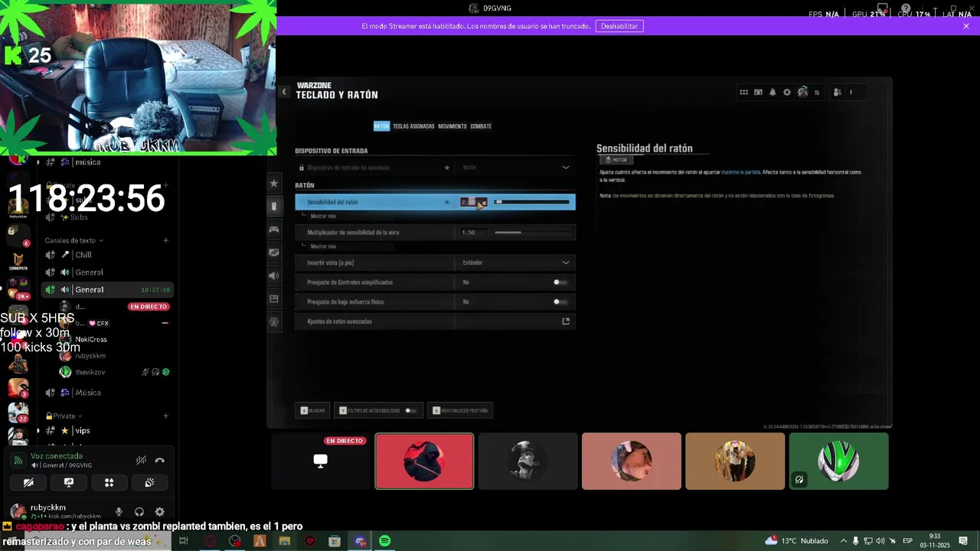Open Spotify from the taskbar
The width and height of the screenshot is (980, 551).
tap(384, 541)
